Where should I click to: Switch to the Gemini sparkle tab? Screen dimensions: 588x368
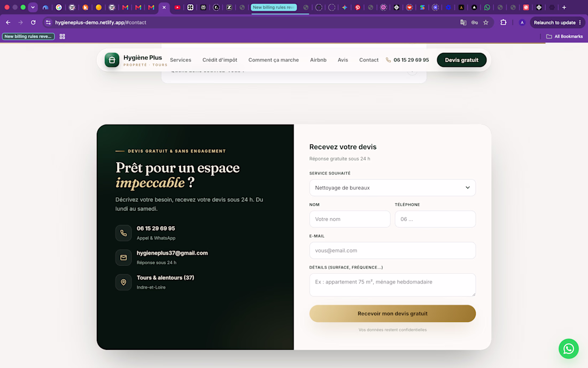345,7
